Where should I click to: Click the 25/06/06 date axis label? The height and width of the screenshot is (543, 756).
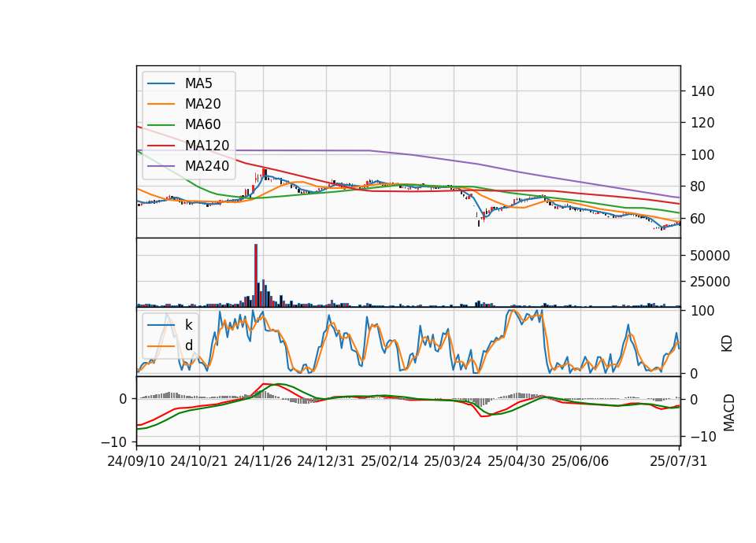(580, 461)
